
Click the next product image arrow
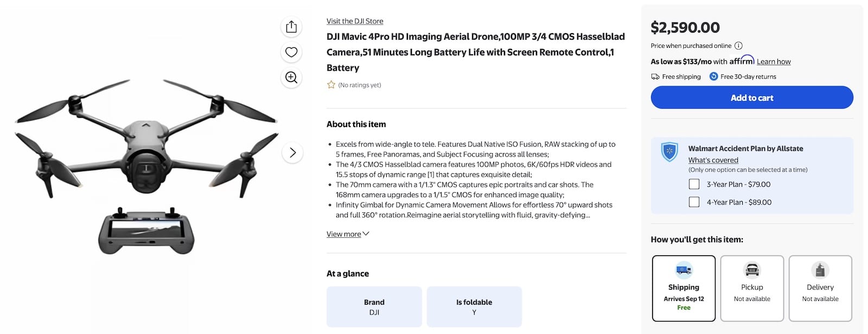click(292, 153)
